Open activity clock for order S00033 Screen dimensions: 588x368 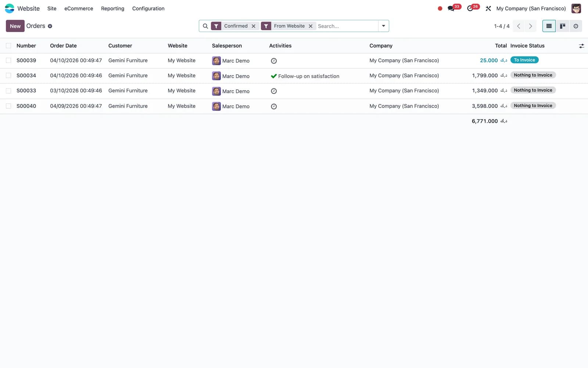pyautogui.click(x=274, y=91)
